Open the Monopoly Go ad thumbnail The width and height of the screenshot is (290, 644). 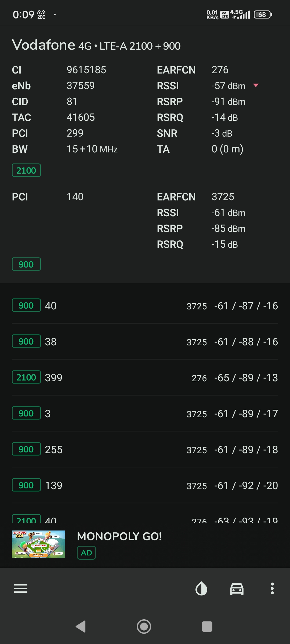38,544
